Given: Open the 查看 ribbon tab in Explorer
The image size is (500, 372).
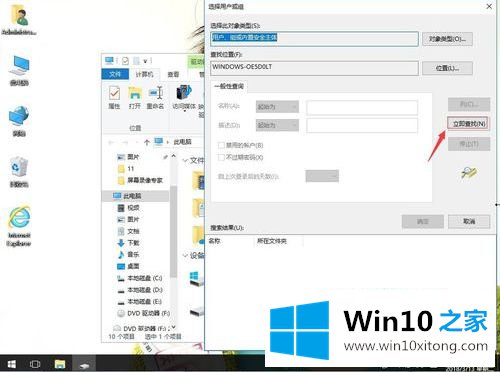Looking at the screenshot, I should point(173,74).
